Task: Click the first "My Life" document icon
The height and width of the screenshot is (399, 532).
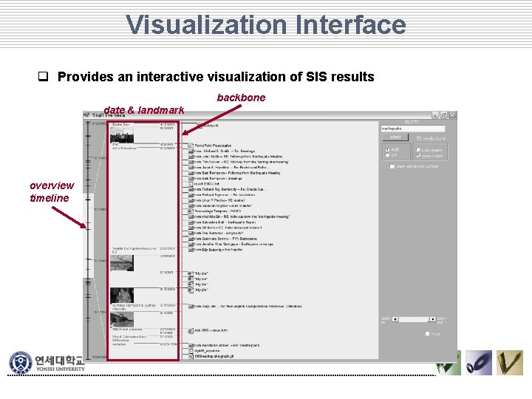Action: (191, 273)
